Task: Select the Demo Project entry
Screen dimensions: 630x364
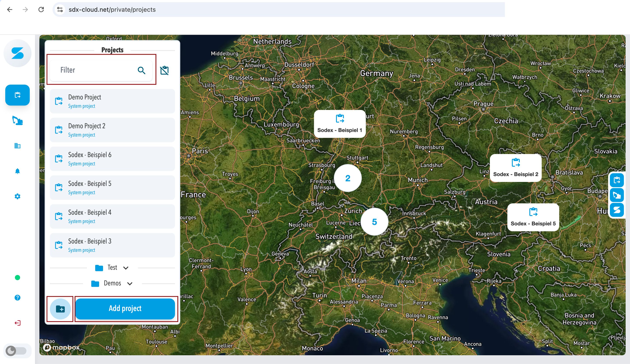Action: [x=112, y=101]
